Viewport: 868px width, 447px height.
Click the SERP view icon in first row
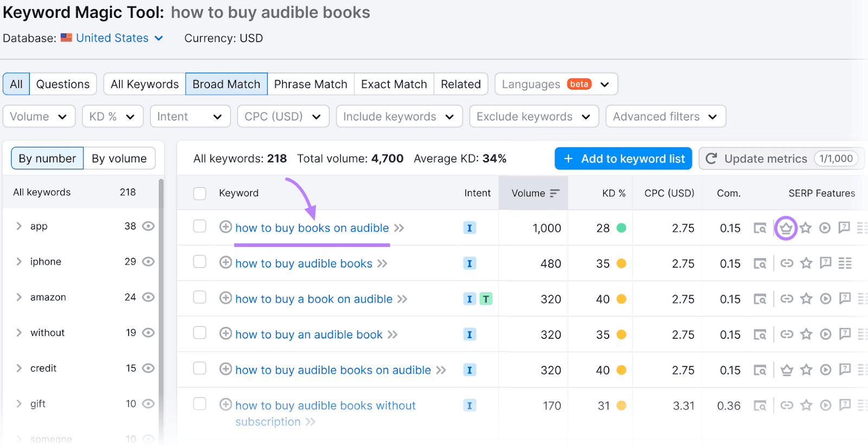click(x=760, y=228)
